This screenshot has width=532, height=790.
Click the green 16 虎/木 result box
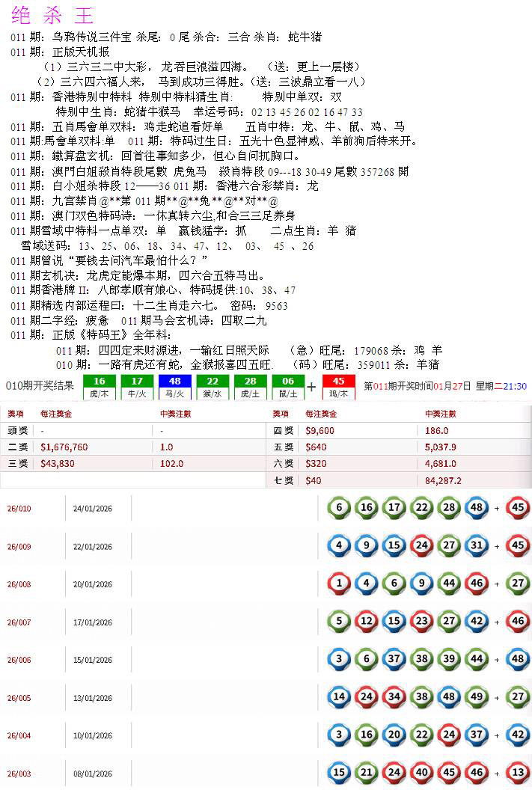tap(99, 387)
